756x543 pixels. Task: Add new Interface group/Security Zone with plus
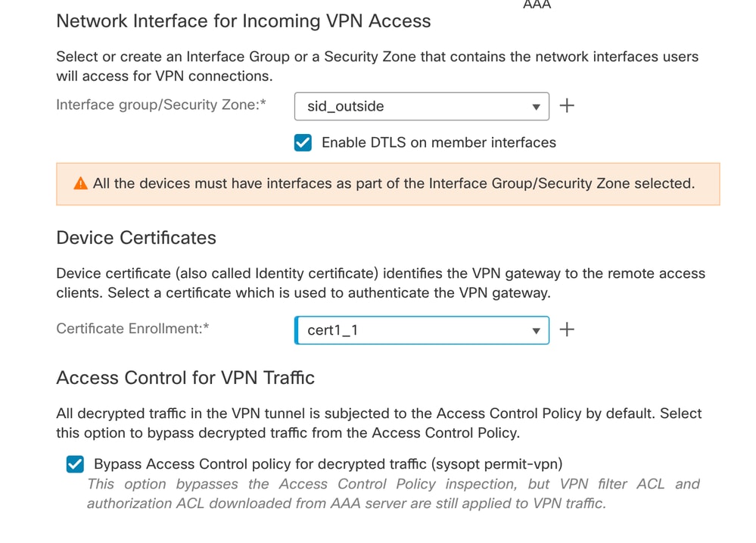click(567, 106)
